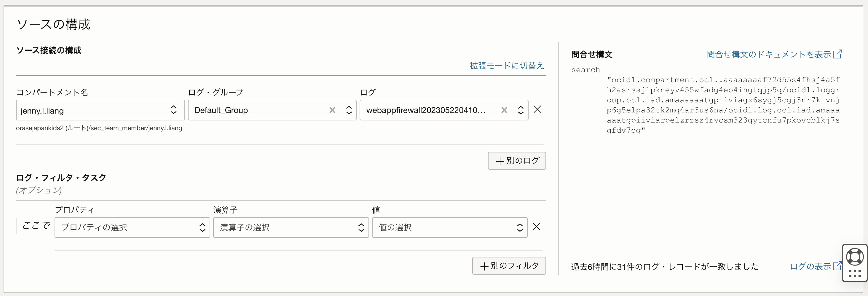Open the ログの表示 link
Viewport: 868px width, 296px height.
pos(810,267)
